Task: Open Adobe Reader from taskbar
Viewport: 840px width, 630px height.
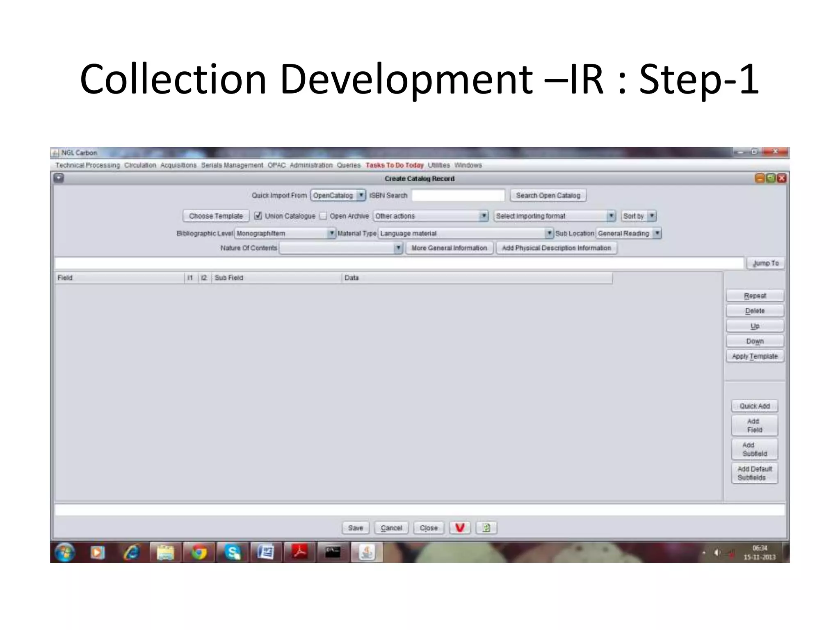Action: point(299,552)
